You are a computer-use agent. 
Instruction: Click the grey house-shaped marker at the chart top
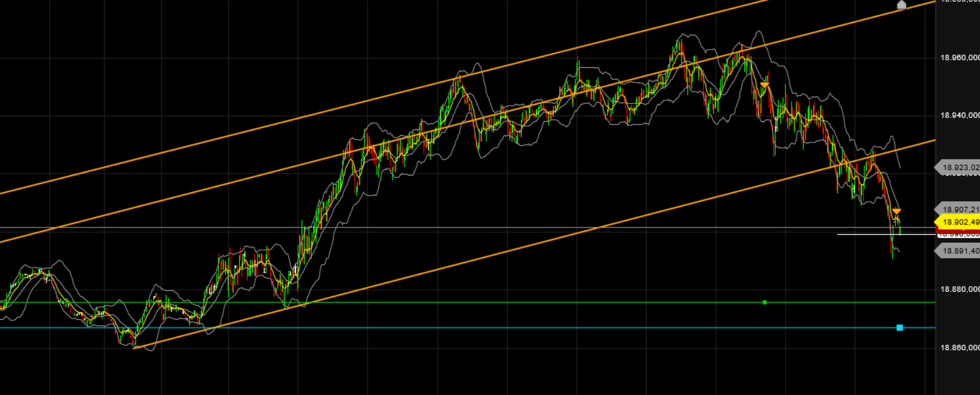click(901, 5)
